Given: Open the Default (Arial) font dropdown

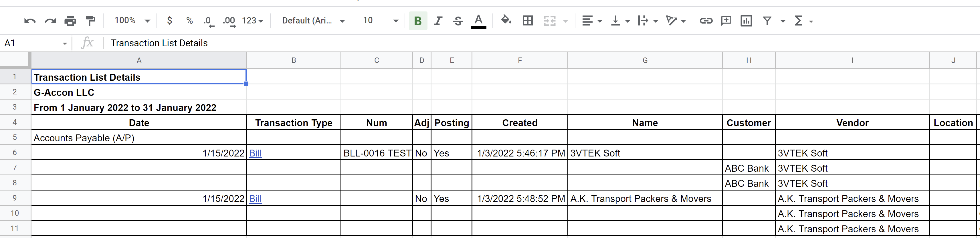Looking at the screenshot, I should (314, 21).
